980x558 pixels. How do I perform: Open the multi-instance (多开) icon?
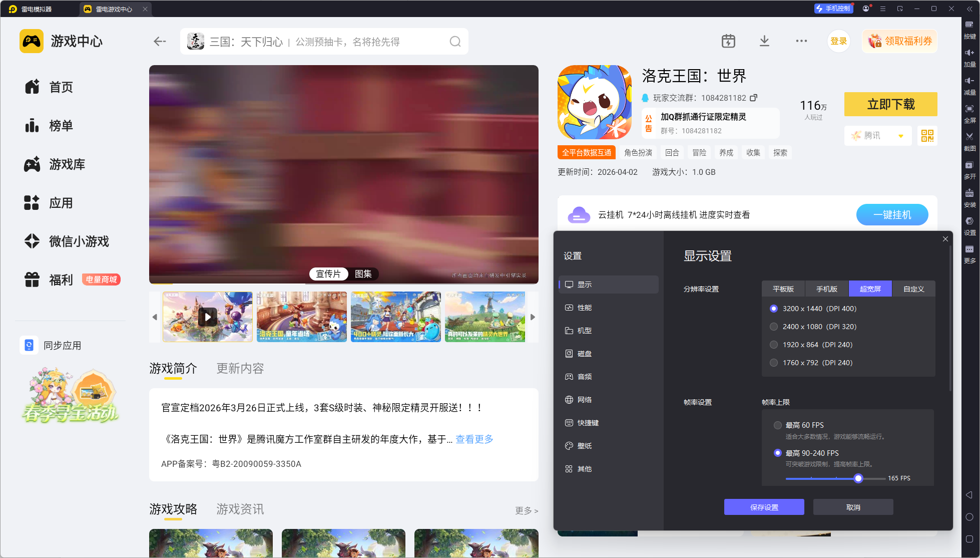coord(969,165)
